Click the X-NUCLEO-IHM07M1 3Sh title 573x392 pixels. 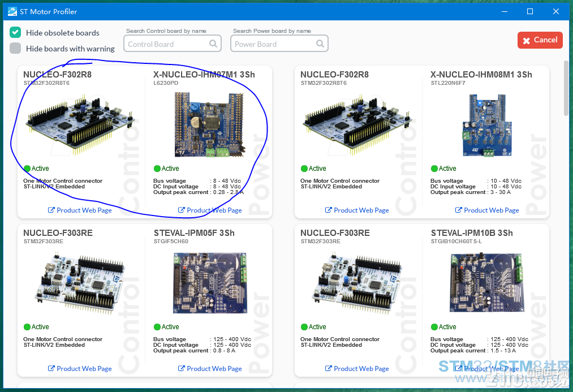(204, 75)
